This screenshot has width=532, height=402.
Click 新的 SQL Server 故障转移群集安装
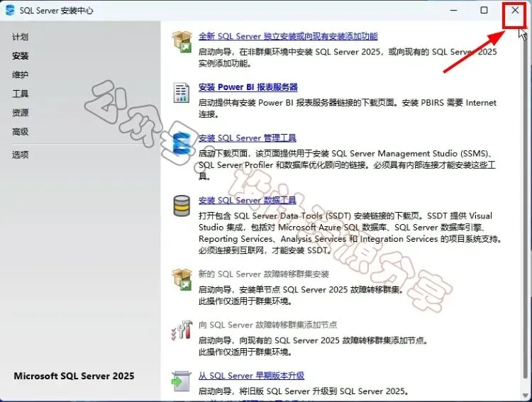pos(264,274)
